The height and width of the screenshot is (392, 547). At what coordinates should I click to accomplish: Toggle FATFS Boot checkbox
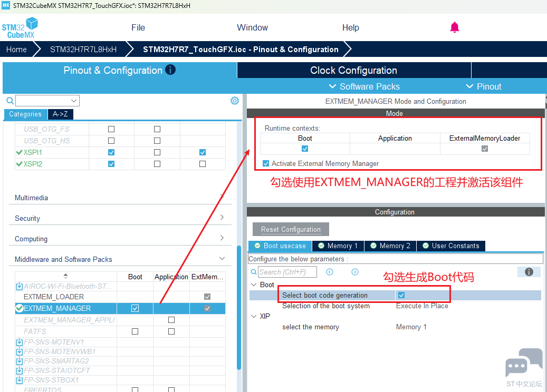pyautogui.click(x=135, y=331)
